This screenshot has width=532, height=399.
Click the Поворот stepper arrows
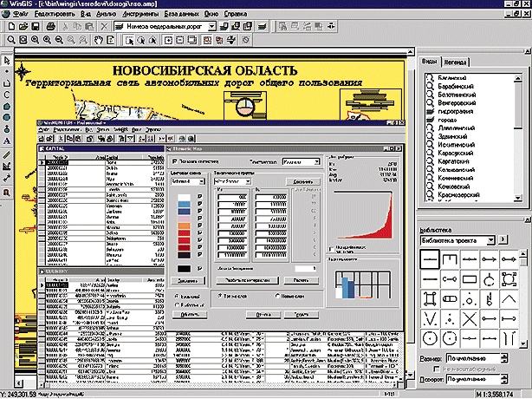click(x=504, y=379)
